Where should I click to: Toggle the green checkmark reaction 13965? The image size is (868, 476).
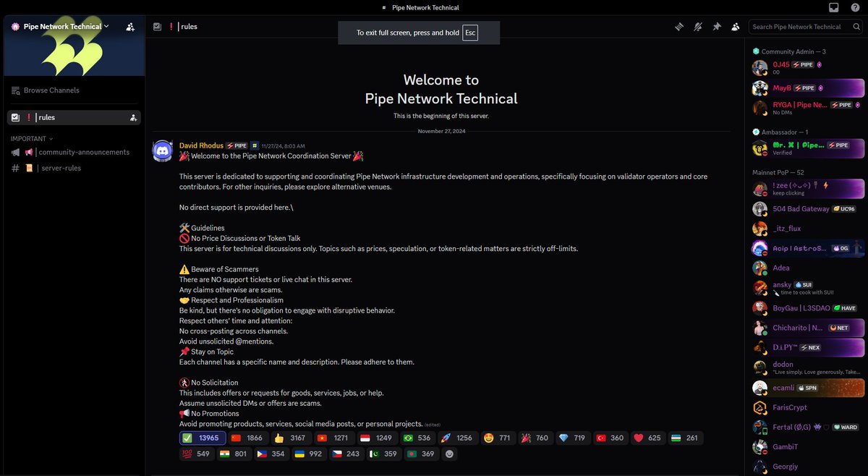pyautogui.click(x=201, y=438)
